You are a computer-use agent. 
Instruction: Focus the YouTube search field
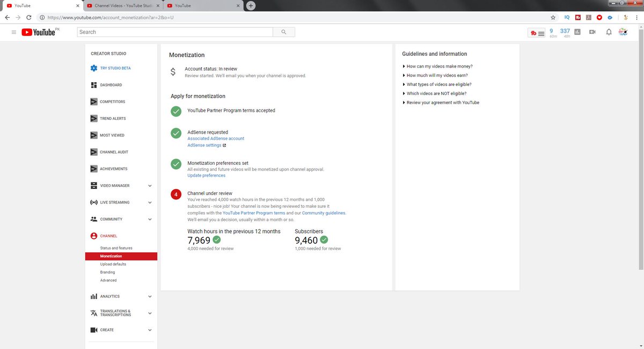(175, 32)
